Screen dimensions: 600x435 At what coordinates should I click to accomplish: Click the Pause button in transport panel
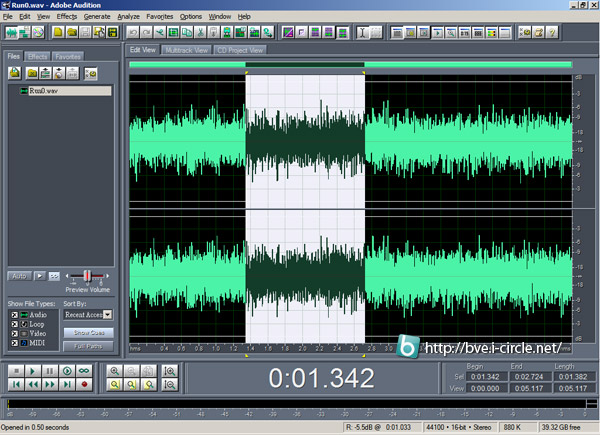pyautogui.click(x=49, y=369)
